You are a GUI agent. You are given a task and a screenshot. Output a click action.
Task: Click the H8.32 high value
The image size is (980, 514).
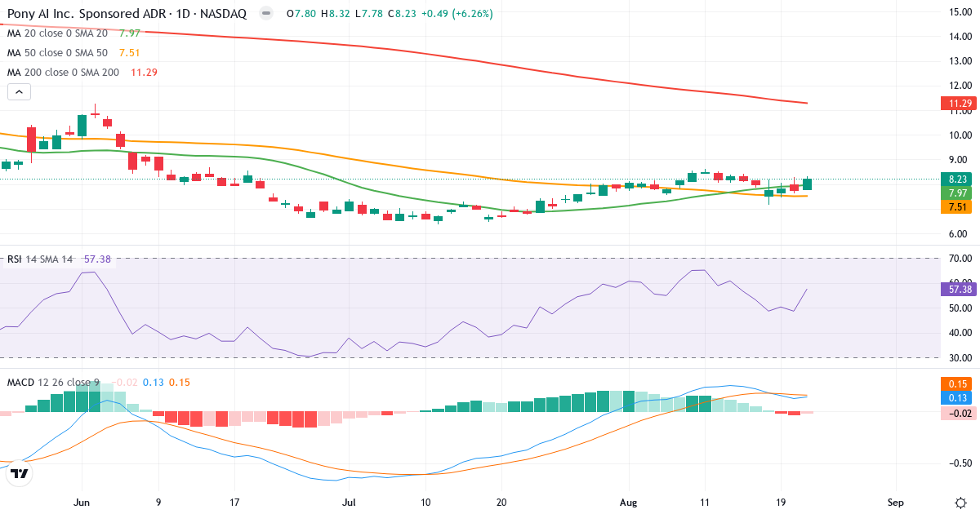(335, 14)
